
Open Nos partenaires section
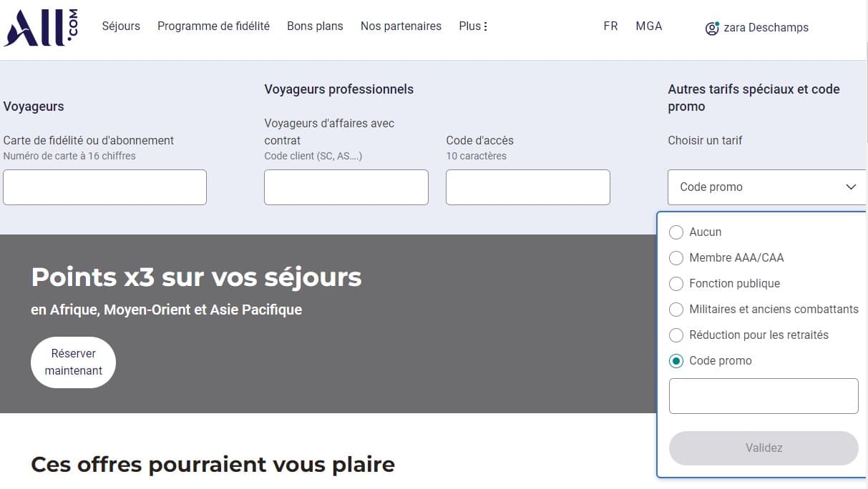coord(401,26)
